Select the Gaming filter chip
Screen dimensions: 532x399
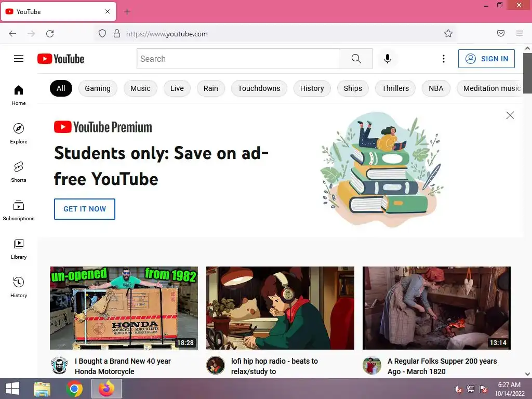click(x=98, y=88)
